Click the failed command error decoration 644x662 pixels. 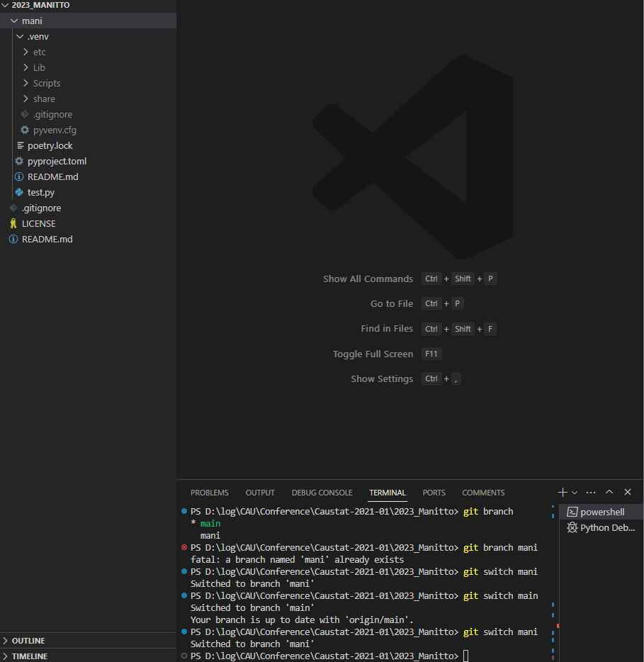pos(184,548)
